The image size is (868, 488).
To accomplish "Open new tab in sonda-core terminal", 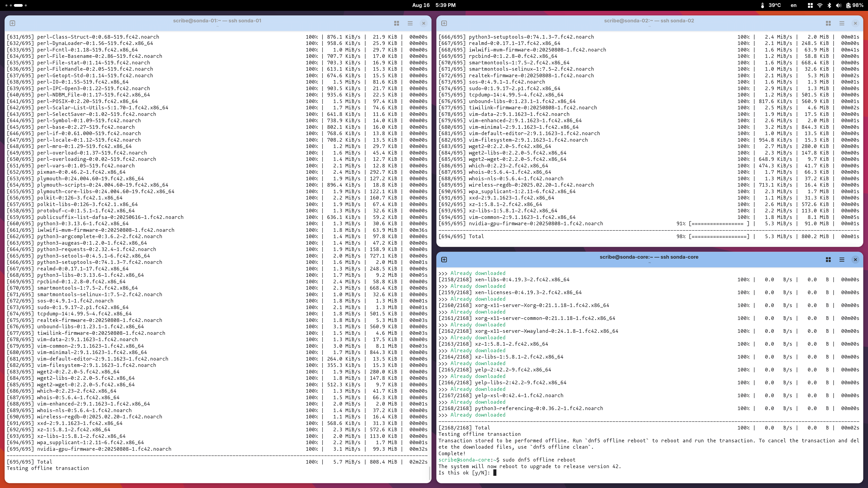I will [444, 260].
